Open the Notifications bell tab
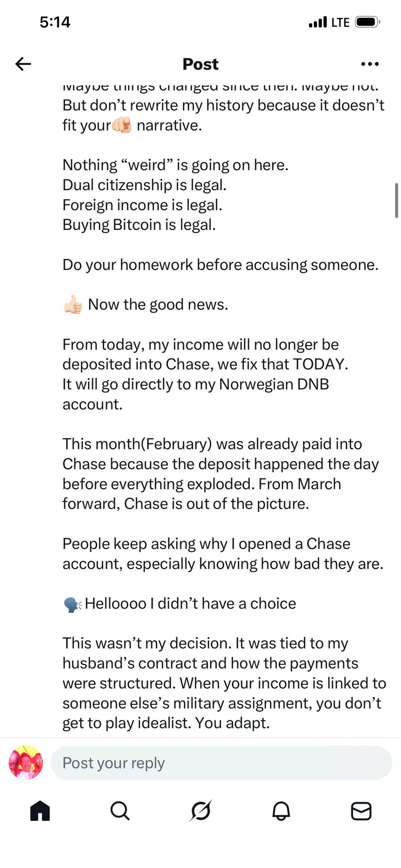 [281, 811]
